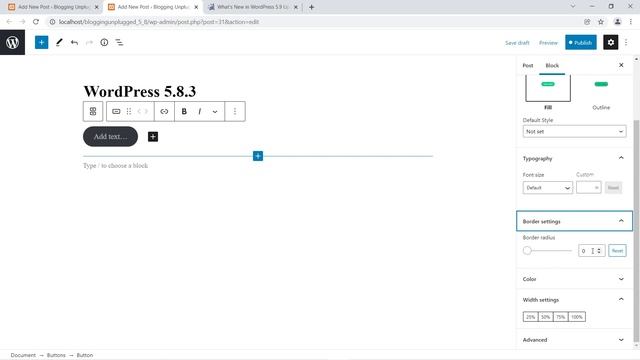This screenshot has height=360, width=640.
Task: Open the post Preview
Action: (548, 42)
